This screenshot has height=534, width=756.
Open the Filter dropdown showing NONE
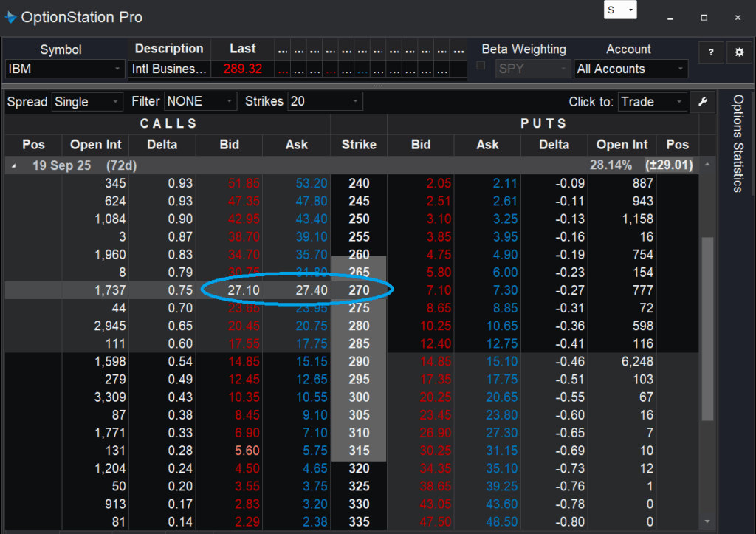click(200, 101)
